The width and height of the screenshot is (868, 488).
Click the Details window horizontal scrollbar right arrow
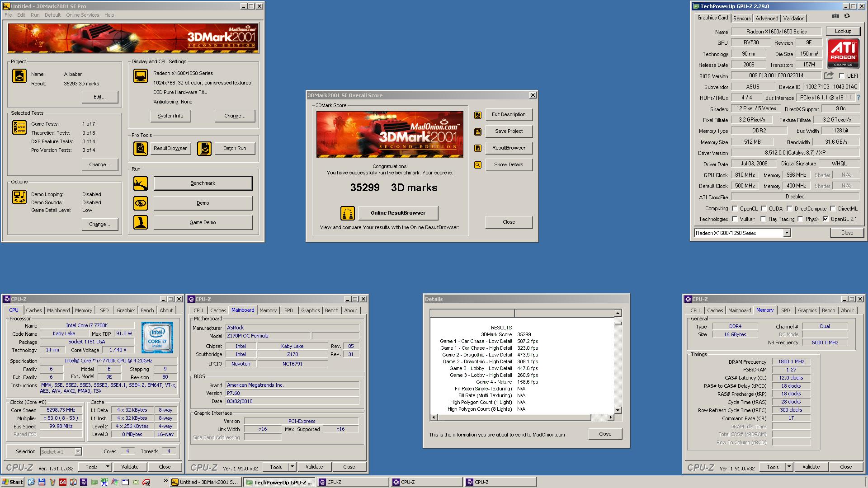coord(610,417)
